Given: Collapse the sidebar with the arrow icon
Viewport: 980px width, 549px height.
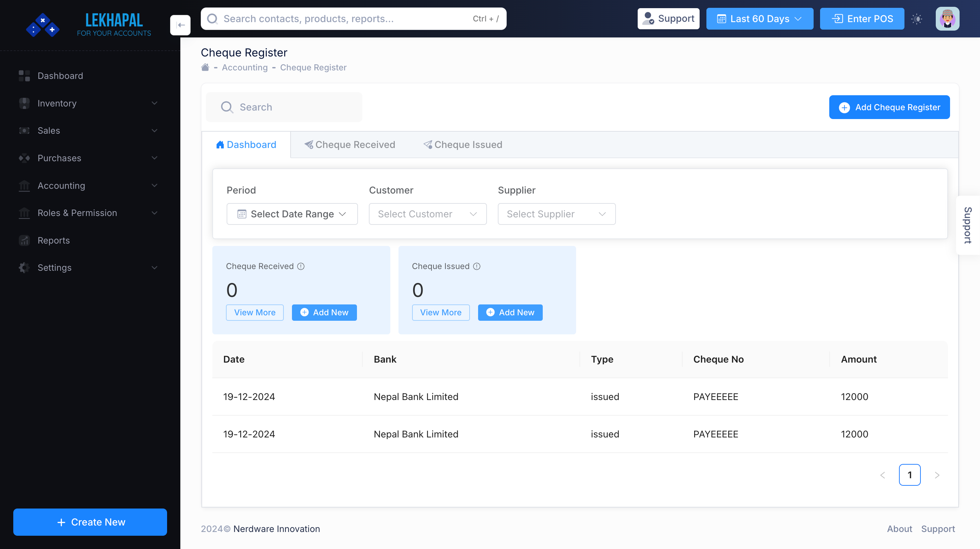Looking at the screenshot, I should (180, 25).
